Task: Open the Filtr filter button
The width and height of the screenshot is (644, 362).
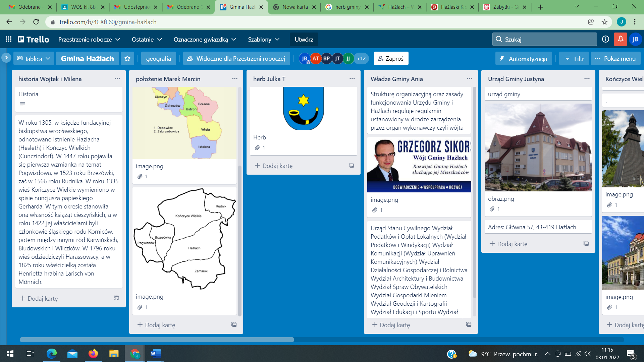Action: pos(574,58)
